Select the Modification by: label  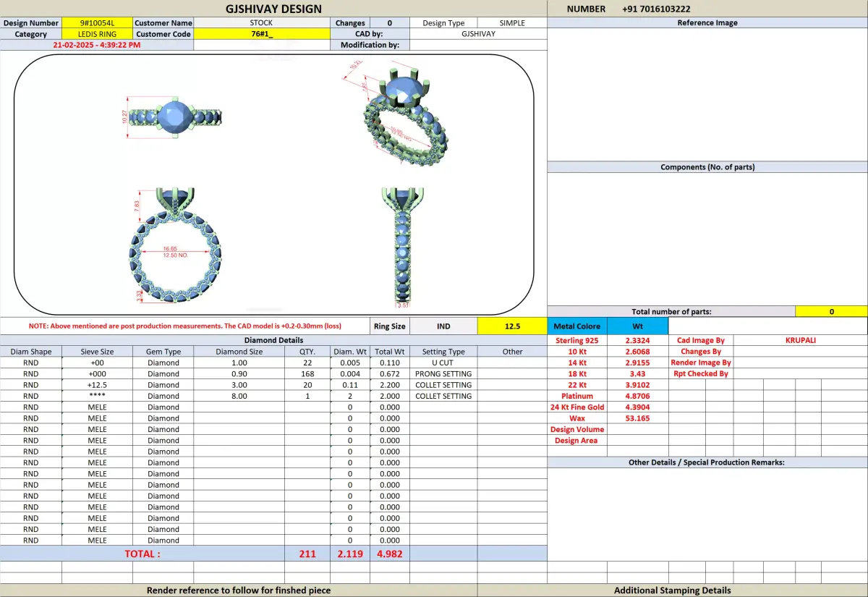coord(370,45)
